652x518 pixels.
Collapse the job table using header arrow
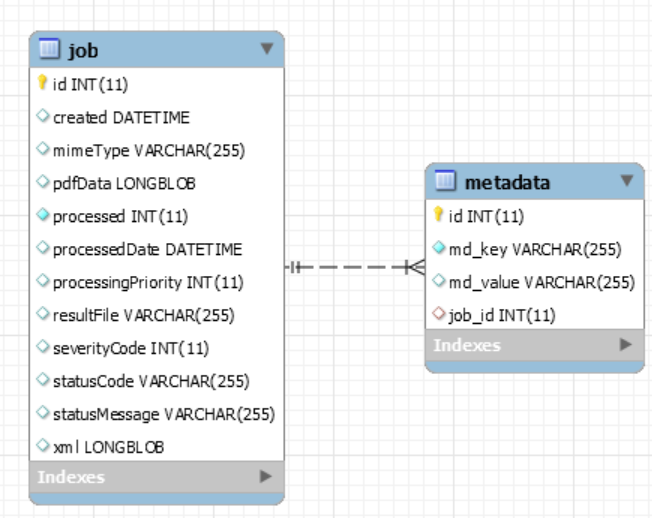(x=266, y=49)
